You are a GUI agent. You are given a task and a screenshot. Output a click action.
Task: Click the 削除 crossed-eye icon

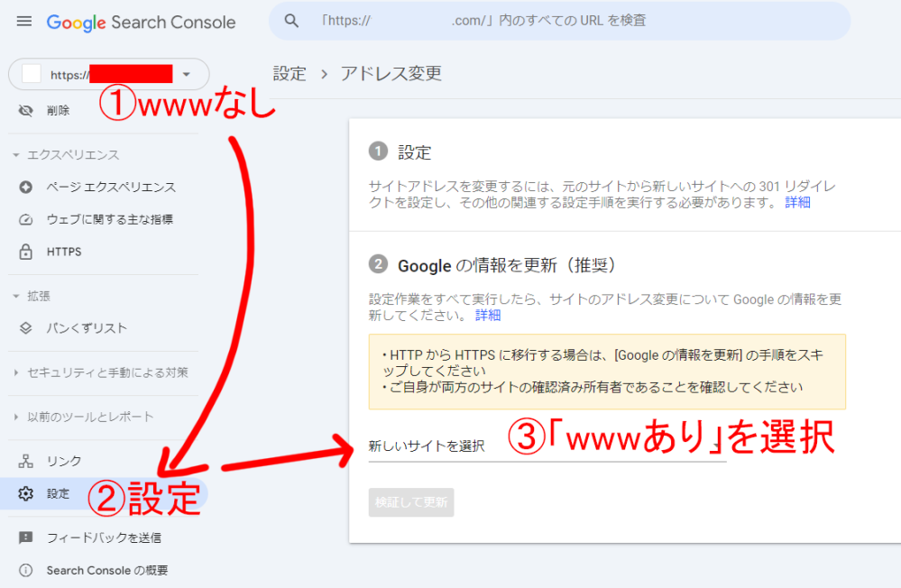26,110
